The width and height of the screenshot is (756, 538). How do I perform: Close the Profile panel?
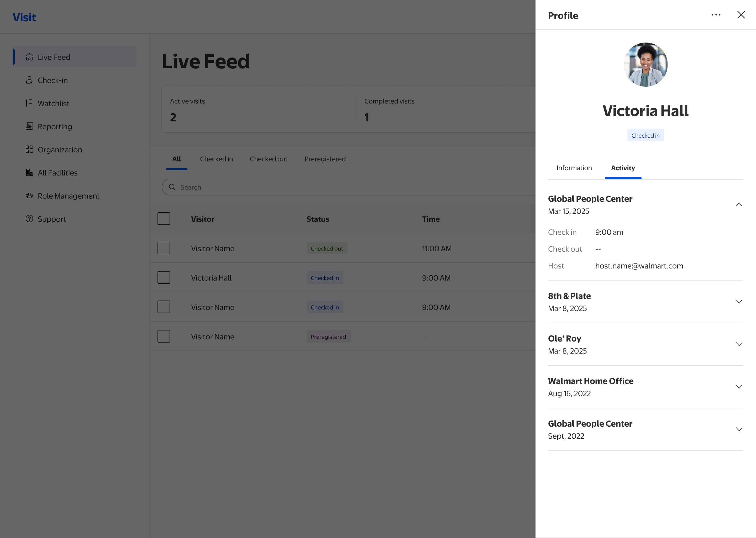tap(741, 15)
